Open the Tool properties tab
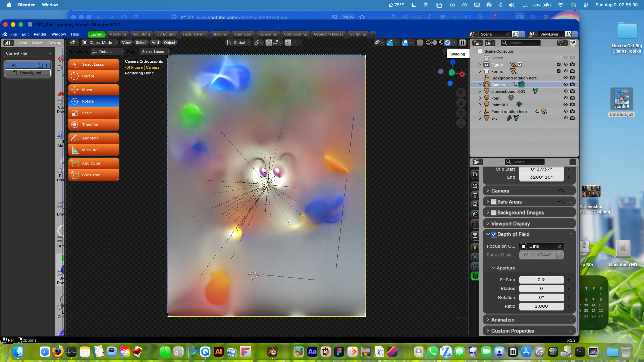Image resolution: width=644 pixels, height=362 pixels. (x=475, y=174)
